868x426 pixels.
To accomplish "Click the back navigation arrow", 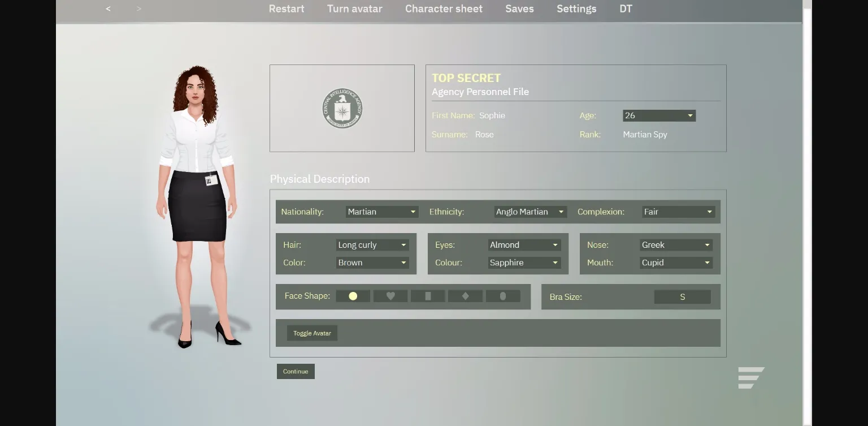I will click(x=107, y=8).
